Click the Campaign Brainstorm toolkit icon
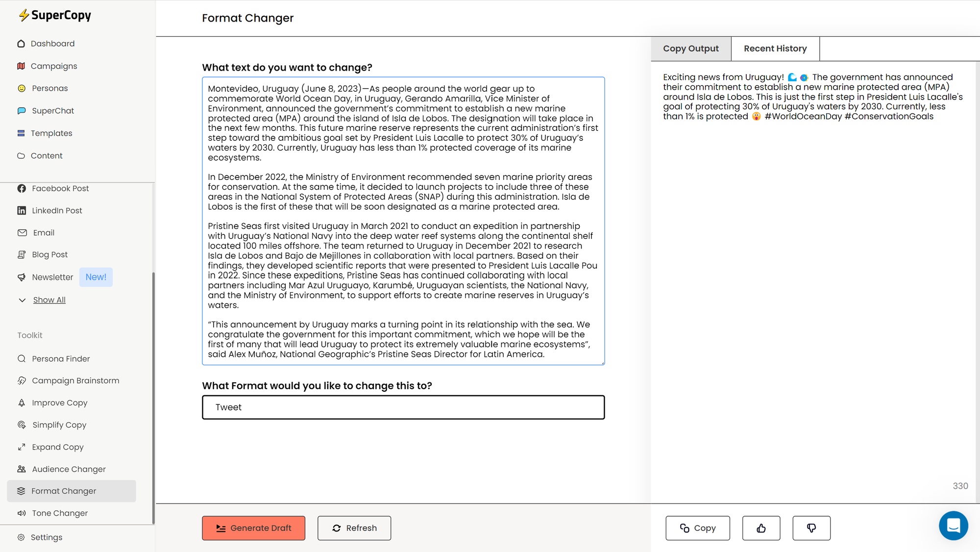This screenshot has height=552, width=980. tap(22, 380)
